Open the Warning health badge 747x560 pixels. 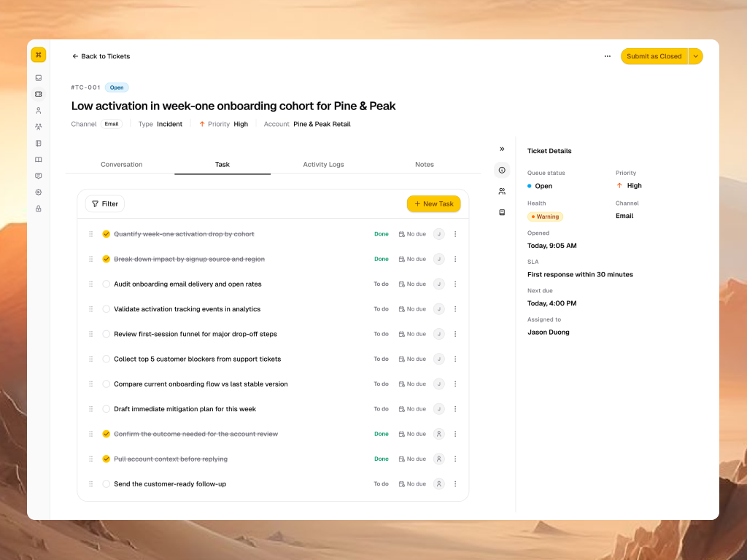[546, 217]
